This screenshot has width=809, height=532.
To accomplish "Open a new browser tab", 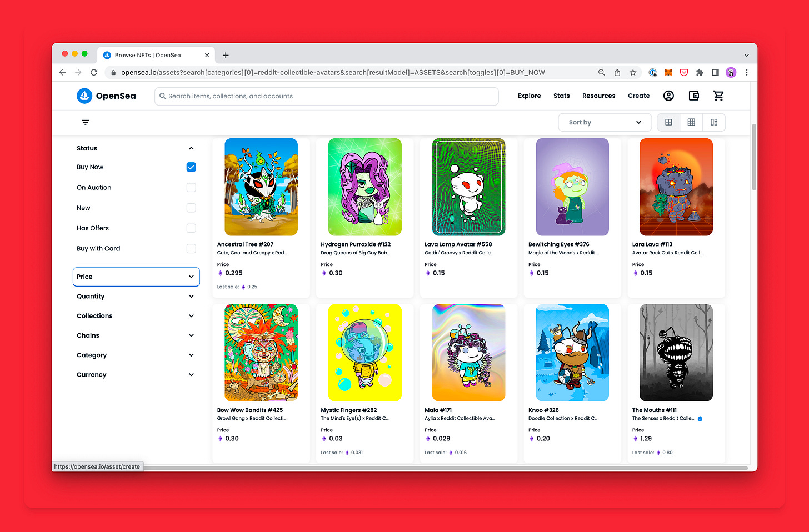I will click(x=226, y=55).
